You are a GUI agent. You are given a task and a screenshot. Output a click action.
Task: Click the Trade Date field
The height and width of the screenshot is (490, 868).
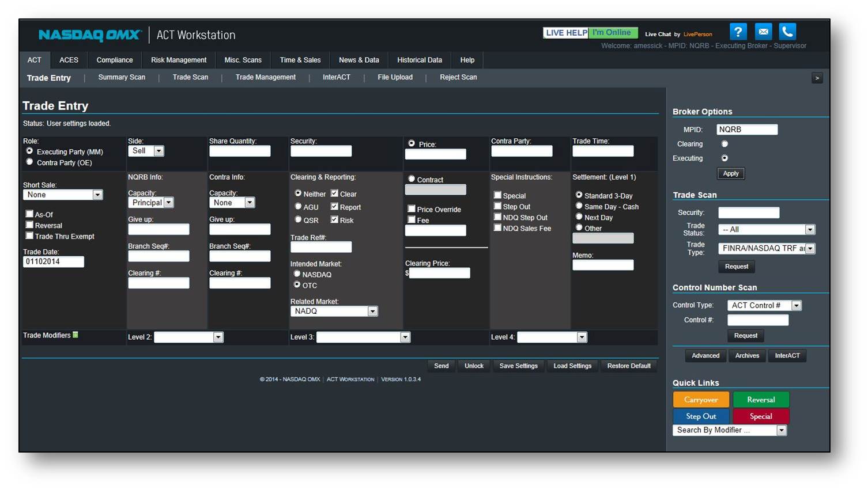coord(54,261)
